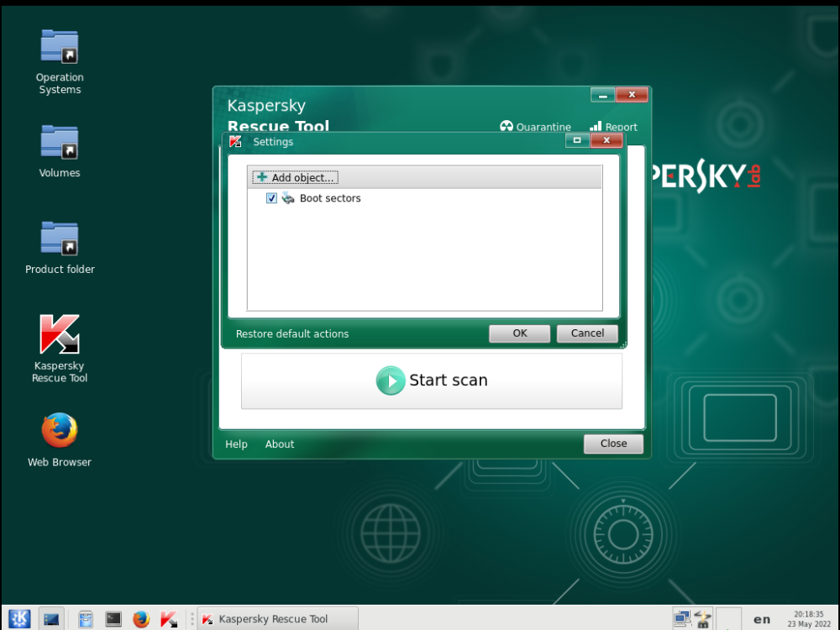Screen dimensions: 840x630
Task: Open the KDE application launcher menu
Action: [x=19, y=619]
